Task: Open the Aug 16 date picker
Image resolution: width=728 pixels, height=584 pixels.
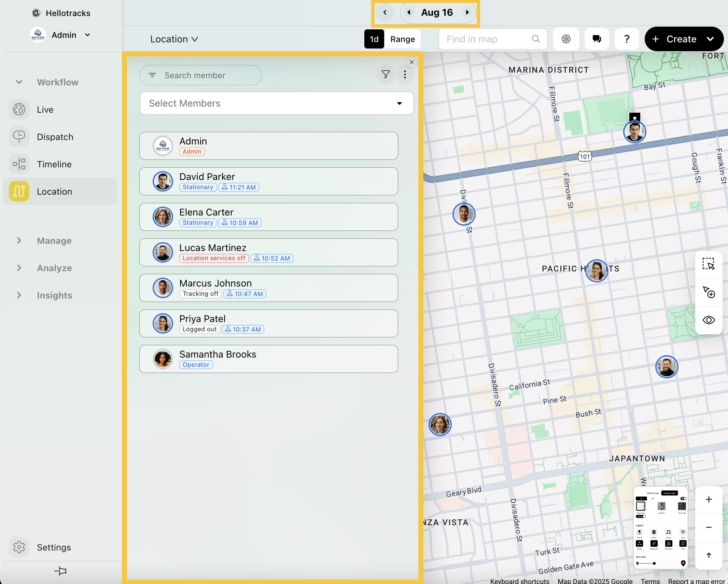Action: click(437, 12)
